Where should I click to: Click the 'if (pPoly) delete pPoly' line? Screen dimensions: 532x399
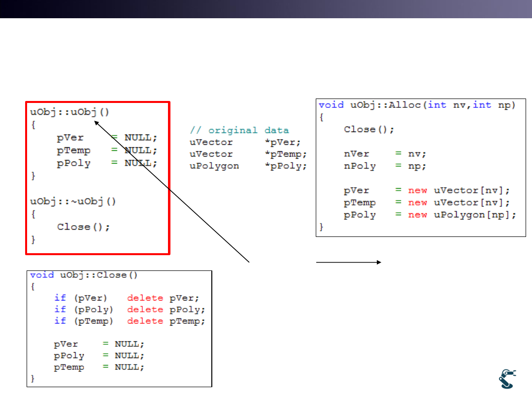pos(129,309)
